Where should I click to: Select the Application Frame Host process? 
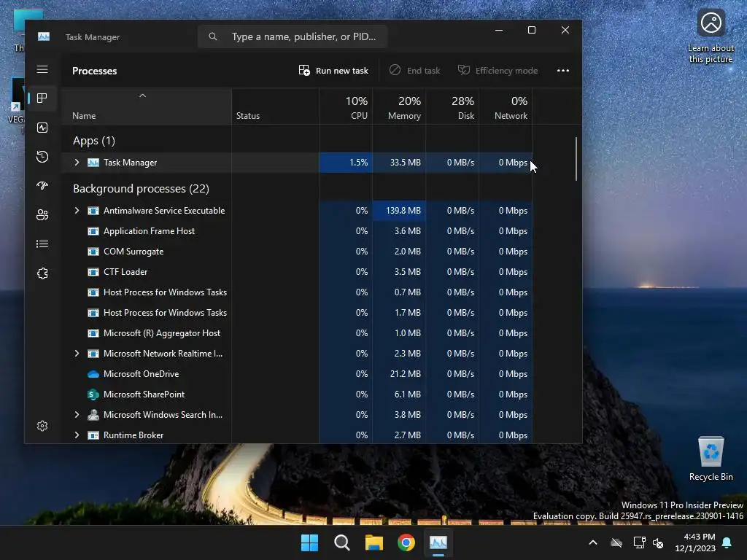(297, 231)
